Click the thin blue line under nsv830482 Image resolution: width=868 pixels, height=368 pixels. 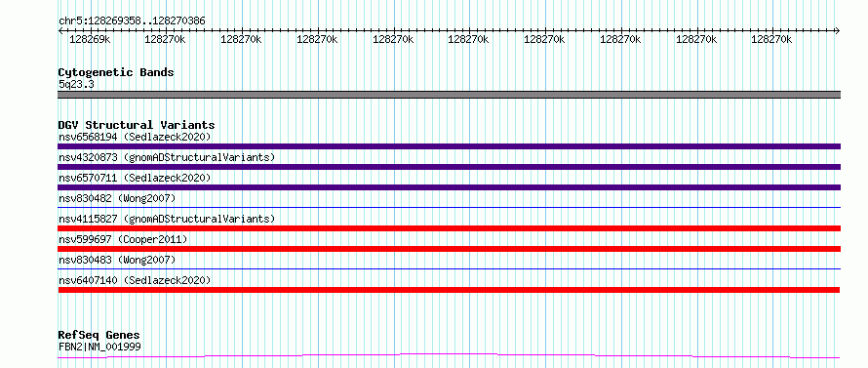pyautogui.click(x=449, y=207)
